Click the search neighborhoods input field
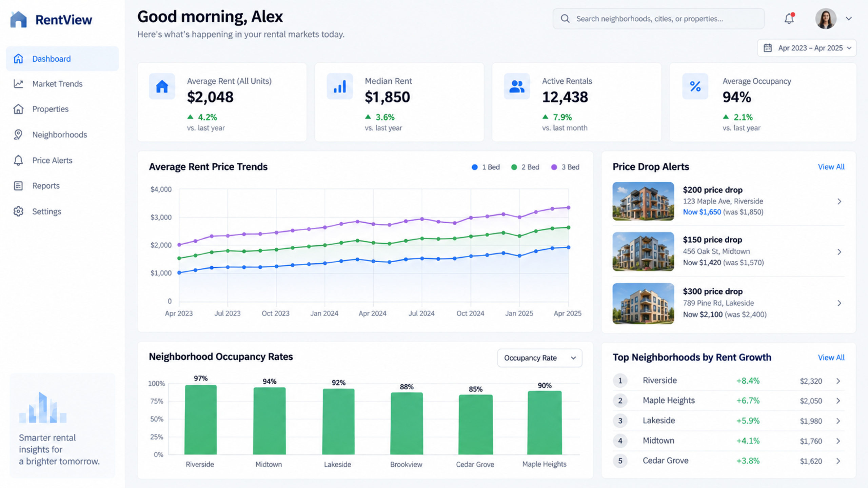This screenshot has width=868, height=488. tap(658, 19)
